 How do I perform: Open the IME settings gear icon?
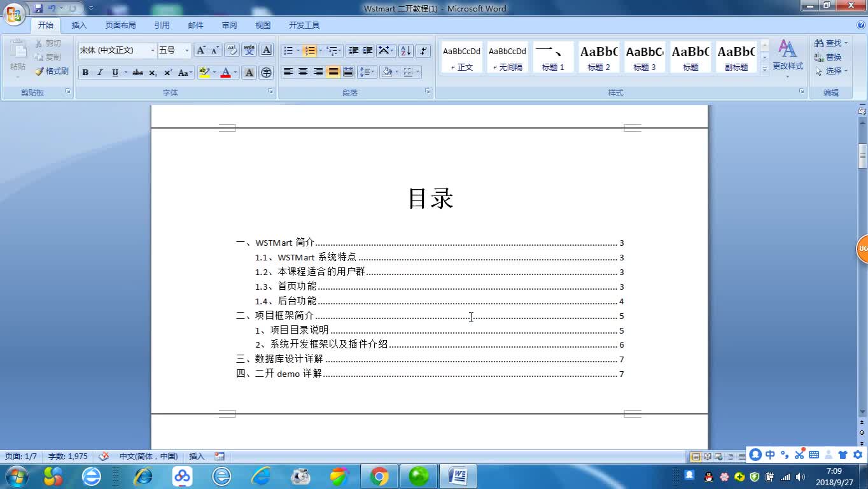857,455
